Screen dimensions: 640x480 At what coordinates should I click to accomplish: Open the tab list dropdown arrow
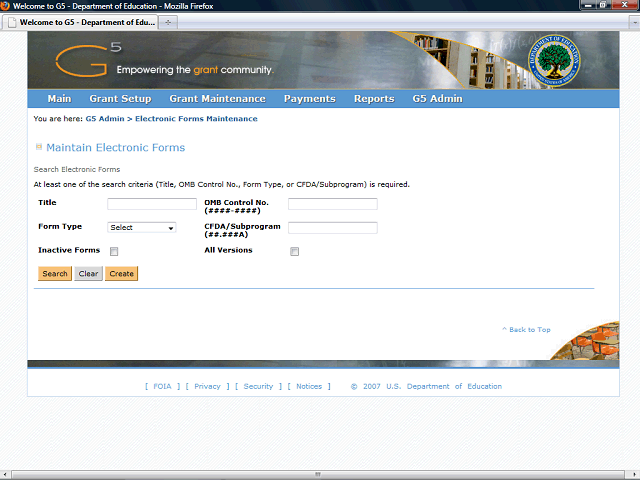click(x=634, y=23)
